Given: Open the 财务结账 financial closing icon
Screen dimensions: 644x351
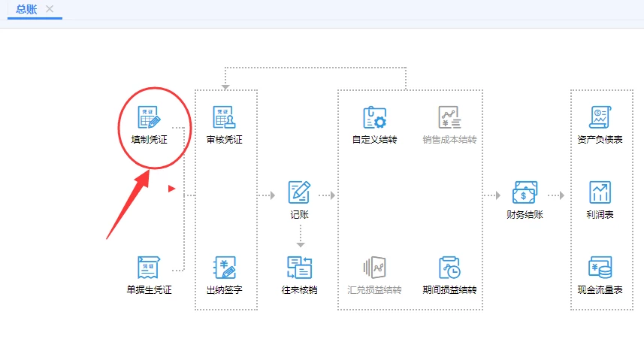Looking at the screenshot, I should tap(525, 192).
